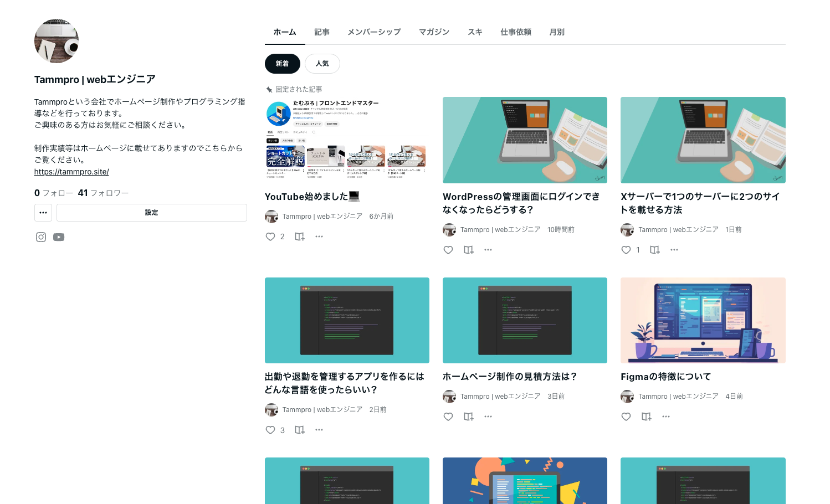Click author avatar under Figmaの特徴について
The width and height of the screenshot is (830, 504).
627,397
